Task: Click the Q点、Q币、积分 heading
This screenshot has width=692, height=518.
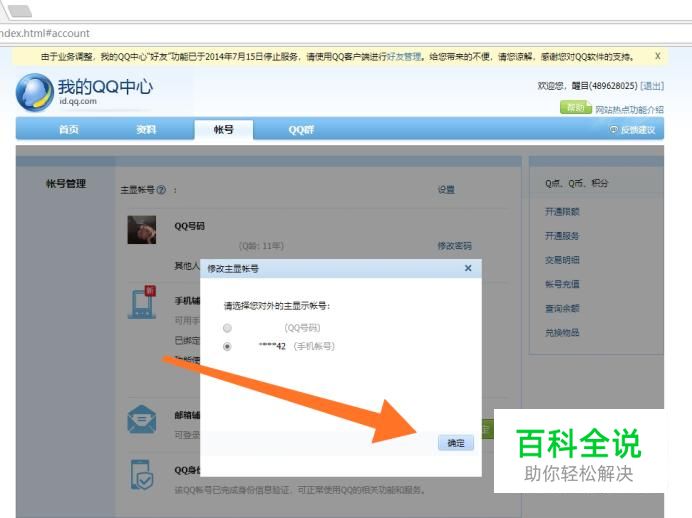Action: click(x=576, y=183)
